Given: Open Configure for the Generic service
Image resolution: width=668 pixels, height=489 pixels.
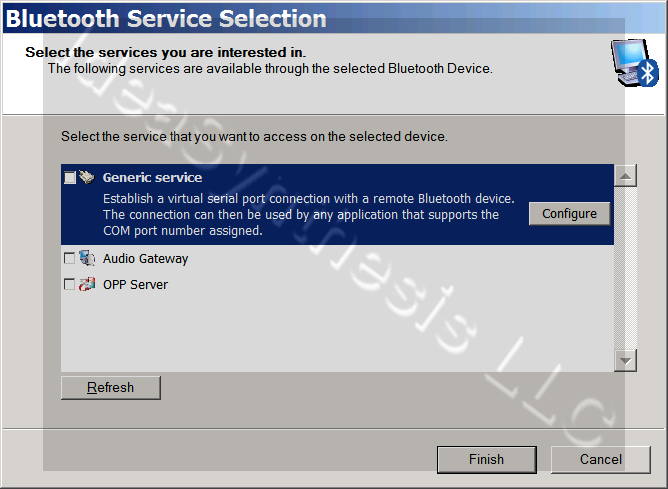Looking at the screenshot, I should point(569,214).
